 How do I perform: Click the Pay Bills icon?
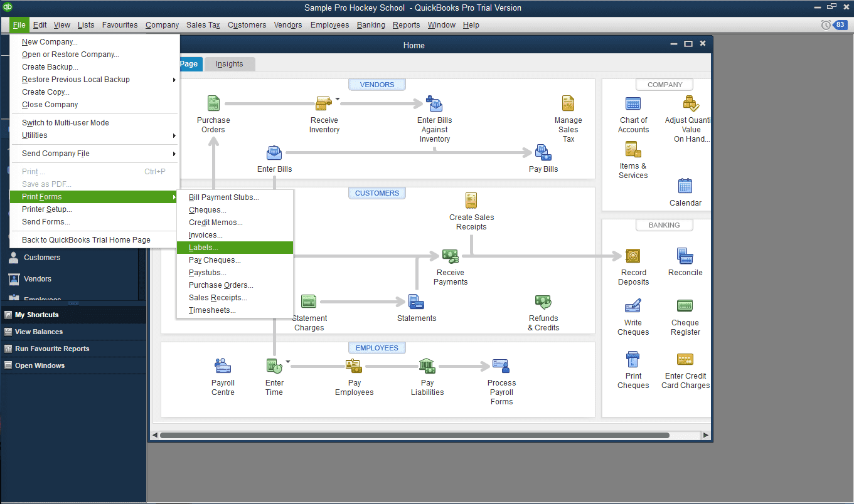point(543,153)
